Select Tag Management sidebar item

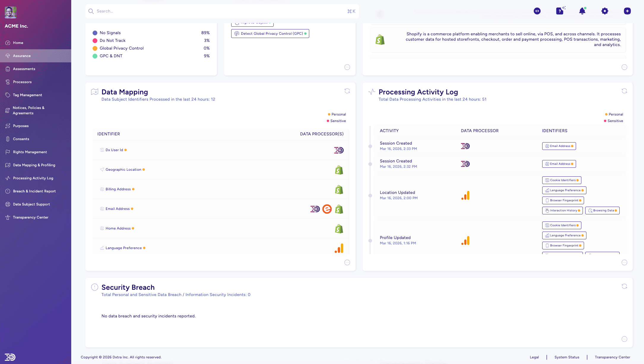[x=27, y=95]
